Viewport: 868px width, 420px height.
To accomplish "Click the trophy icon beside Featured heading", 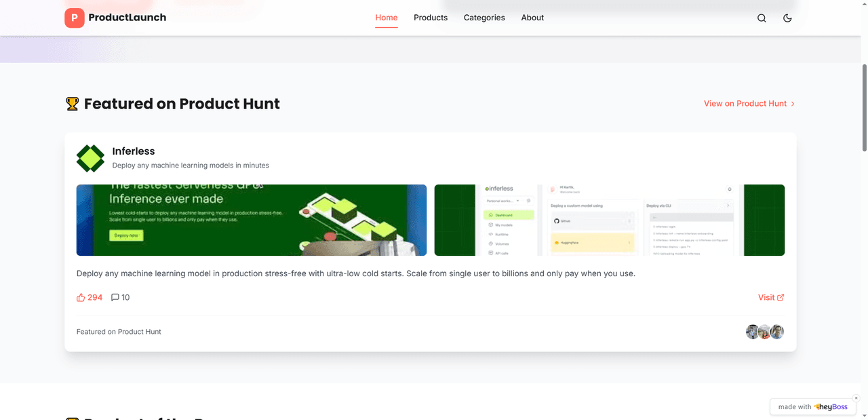I will 72,104.
